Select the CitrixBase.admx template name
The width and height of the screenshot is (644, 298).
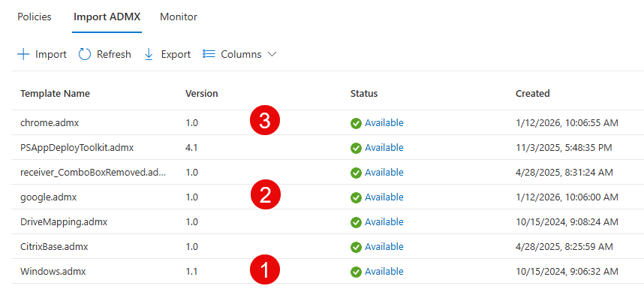click(x=54, y=247)
